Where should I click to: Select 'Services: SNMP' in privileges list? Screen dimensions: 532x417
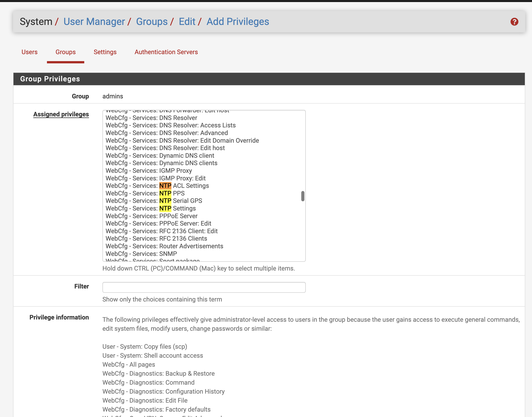click(x=141, y=254)
